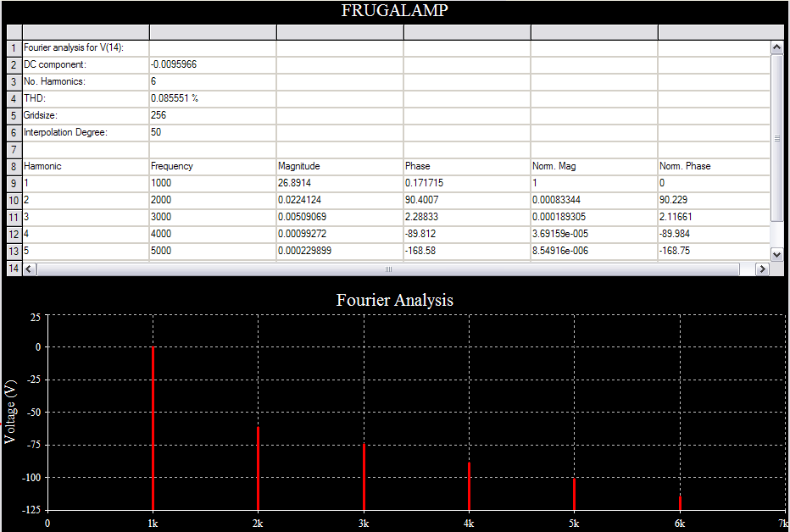This screenshot has height=532, width=790.
Task: Select the 'DC component:' label cell
Action: (x=86, y=65)
